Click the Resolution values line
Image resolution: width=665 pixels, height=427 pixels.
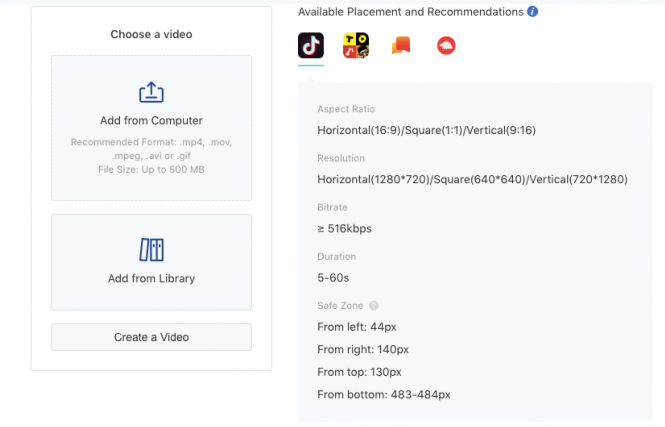[x=471, y=180]
